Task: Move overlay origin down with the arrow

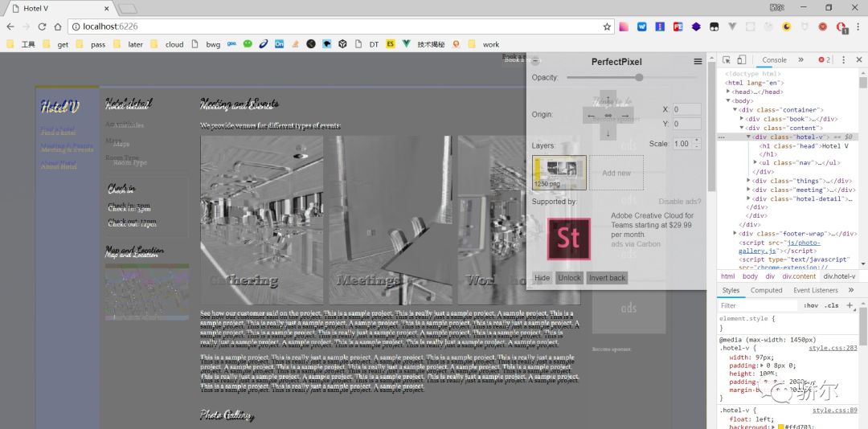Action: [608, 133]
